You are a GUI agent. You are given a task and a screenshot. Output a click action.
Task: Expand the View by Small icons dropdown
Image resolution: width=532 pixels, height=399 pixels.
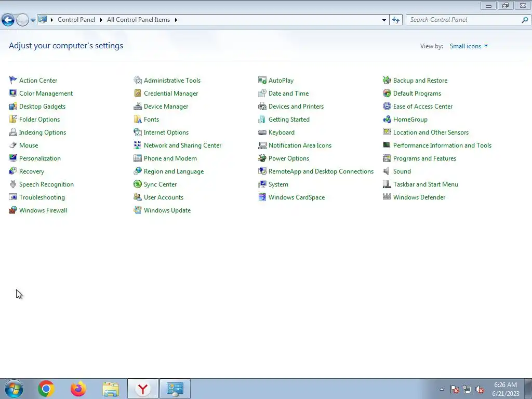click(469, 46)
